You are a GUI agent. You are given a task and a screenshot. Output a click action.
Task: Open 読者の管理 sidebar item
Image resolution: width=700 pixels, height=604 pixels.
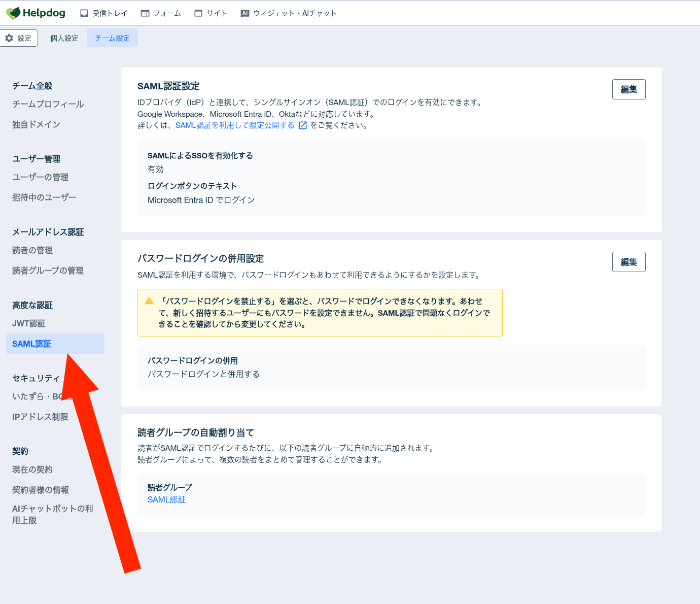[32, 250]
